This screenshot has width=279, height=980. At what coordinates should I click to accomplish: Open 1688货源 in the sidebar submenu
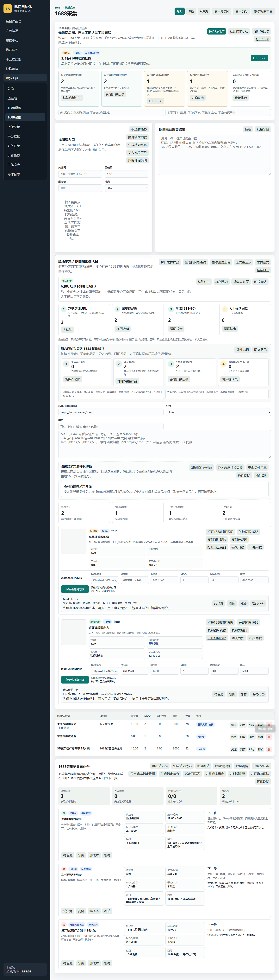click(25, 108)
